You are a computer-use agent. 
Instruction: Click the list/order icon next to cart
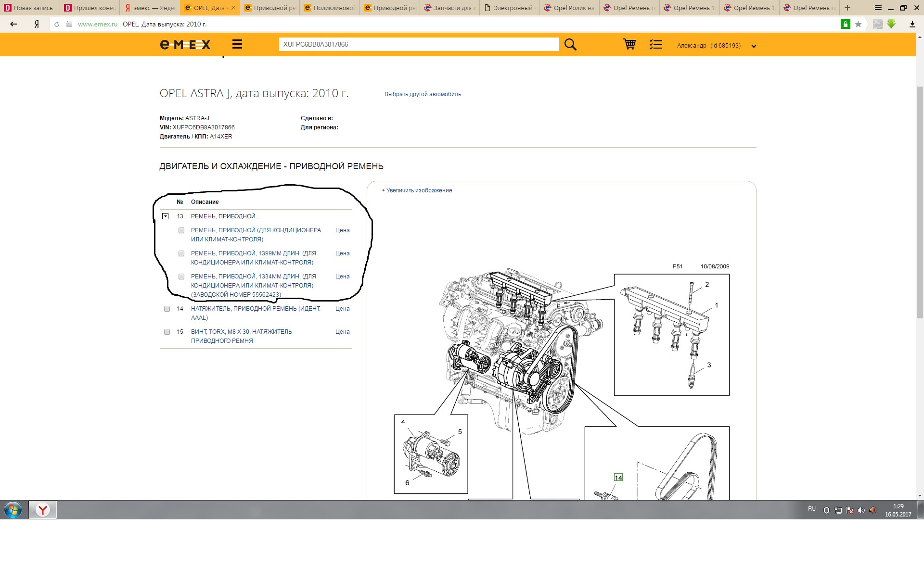[x=657, y=44]
